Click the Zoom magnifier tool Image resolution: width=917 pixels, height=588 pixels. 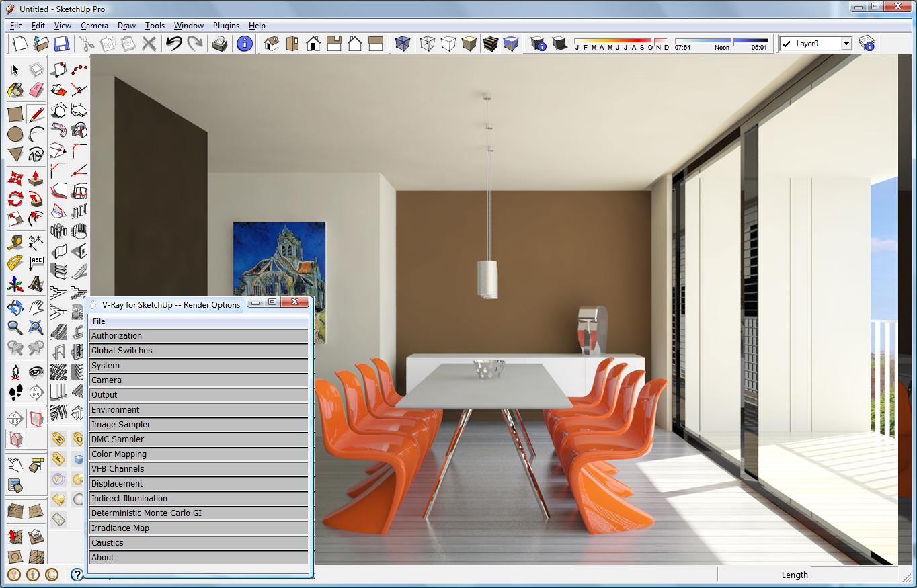(x=15, y=328)
